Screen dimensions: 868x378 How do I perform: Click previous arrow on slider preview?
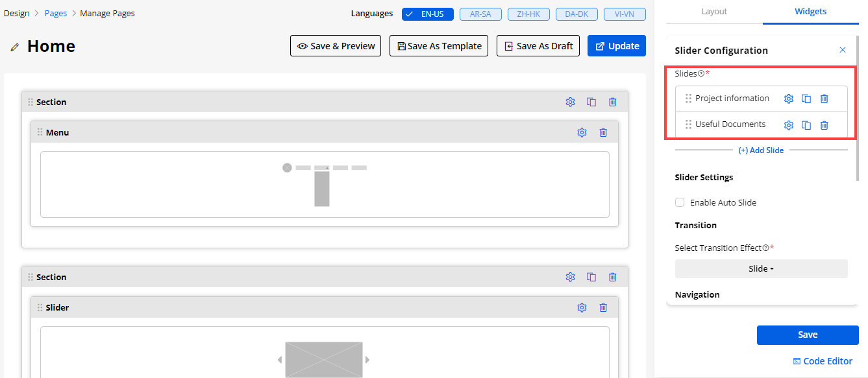point(280,359)
